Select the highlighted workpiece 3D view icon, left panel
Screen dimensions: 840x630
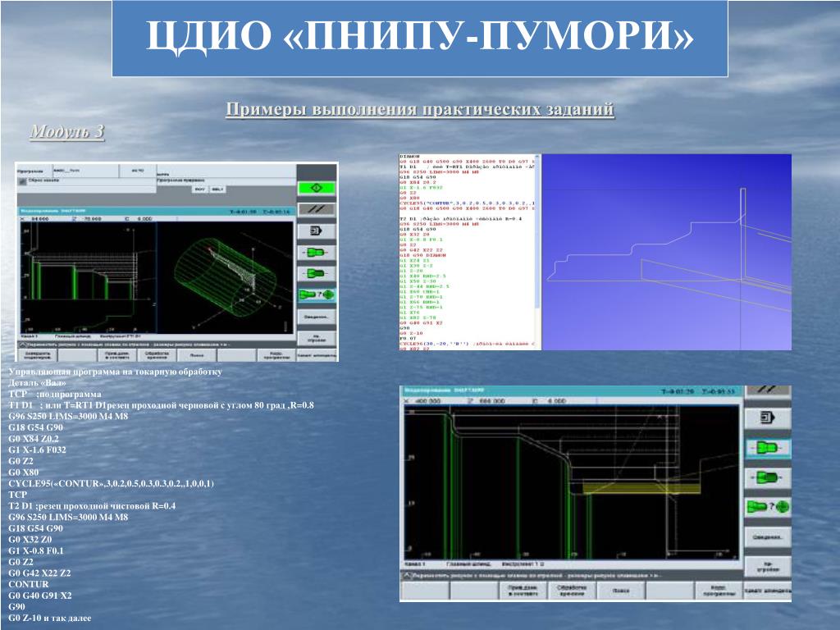(x=317, y=294)
